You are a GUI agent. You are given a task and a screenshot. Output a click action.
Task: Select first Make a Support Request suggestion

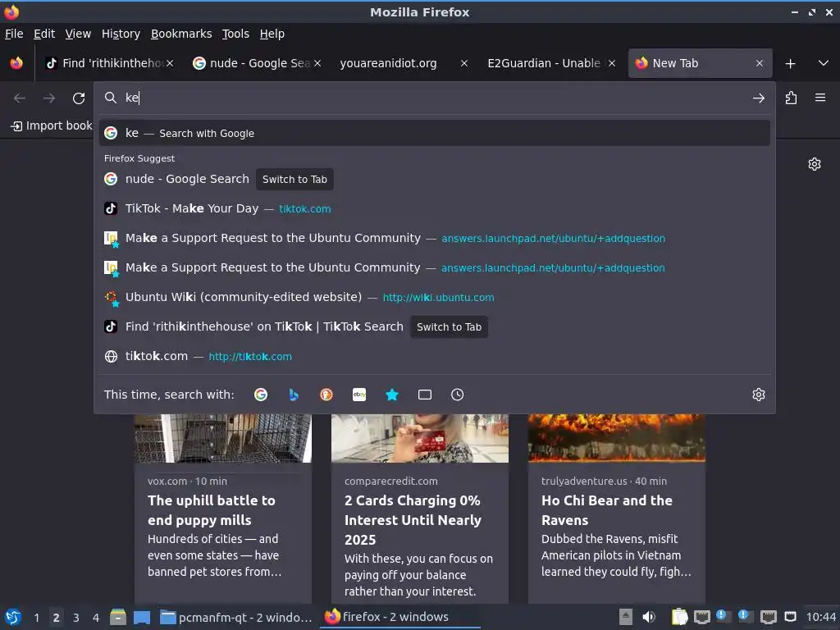click(435, 238)
